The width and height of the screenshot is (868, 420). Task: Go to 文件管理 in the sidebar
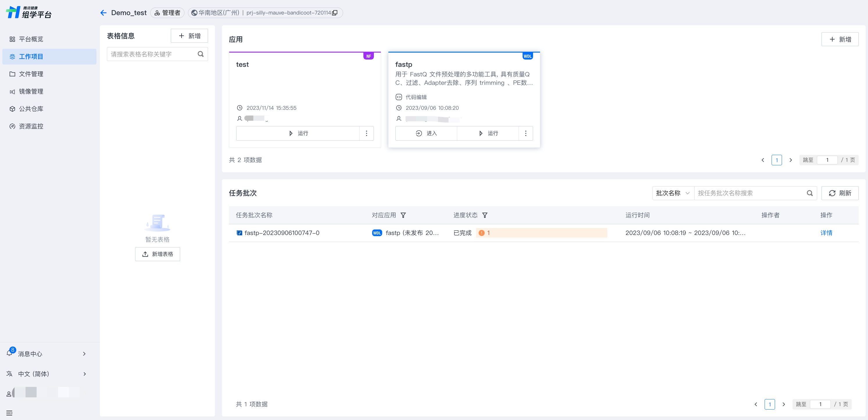tap(31, 74)
